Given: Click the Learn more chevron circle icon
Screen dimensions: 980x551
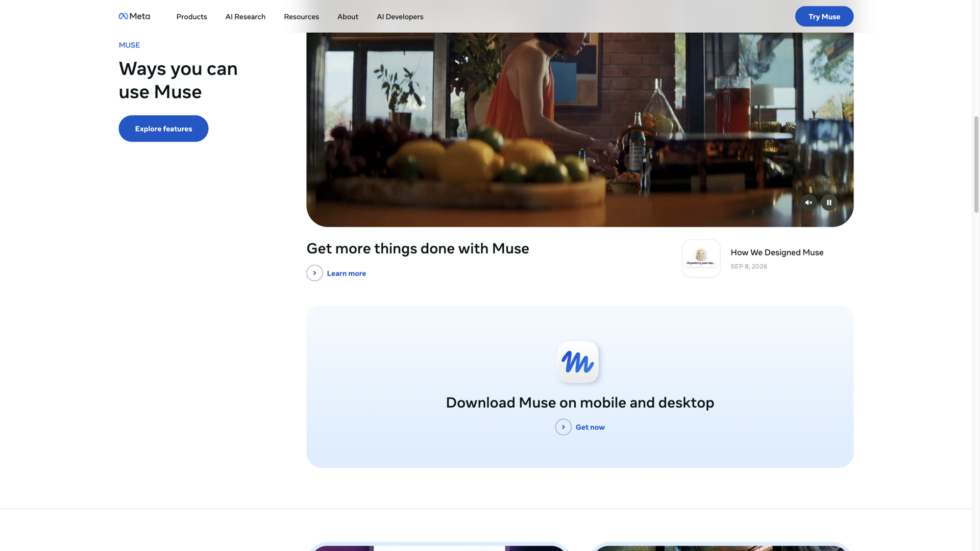Looking at the screenshot, I should 314,273.
